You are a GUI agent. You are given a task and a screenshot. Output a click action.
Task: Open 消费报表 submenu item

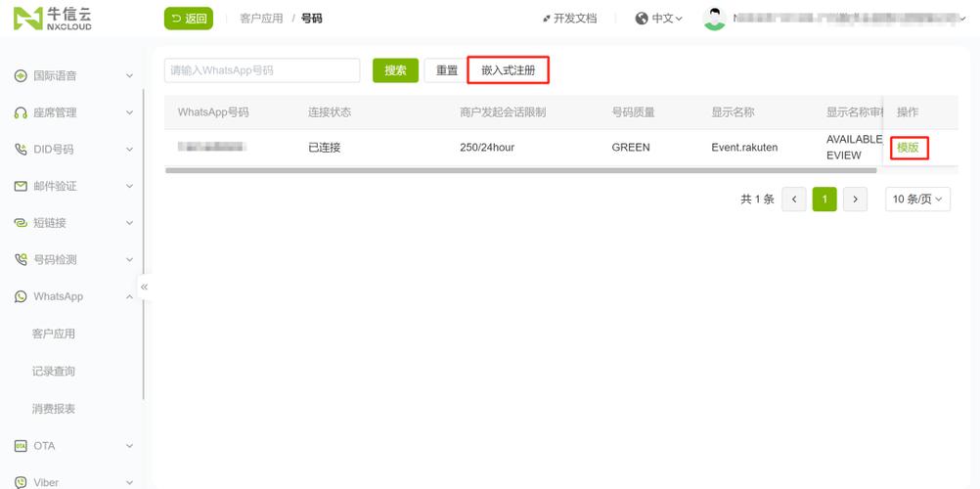click(x=54, y=409)
